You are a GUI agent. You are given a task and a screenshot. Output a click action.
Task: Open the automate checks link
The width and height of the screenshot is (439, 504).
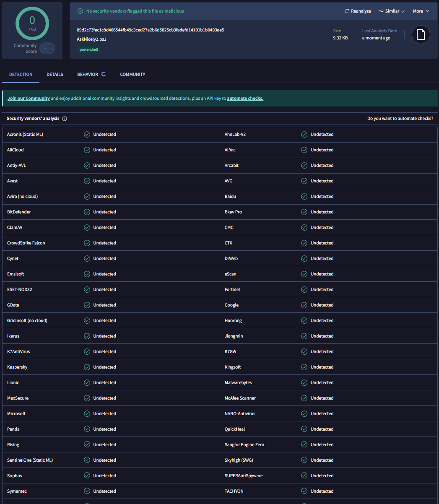tap(245, 99)
